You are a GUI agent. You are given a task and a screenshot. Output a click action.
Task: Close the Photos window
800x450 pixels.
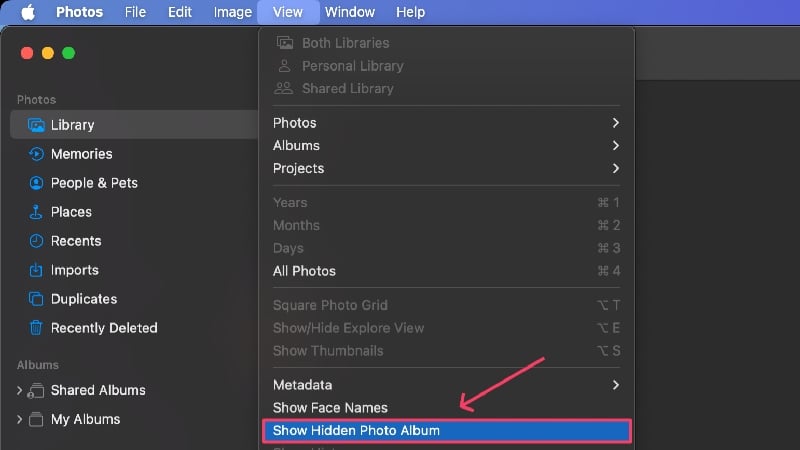click(x=27, y=53)
